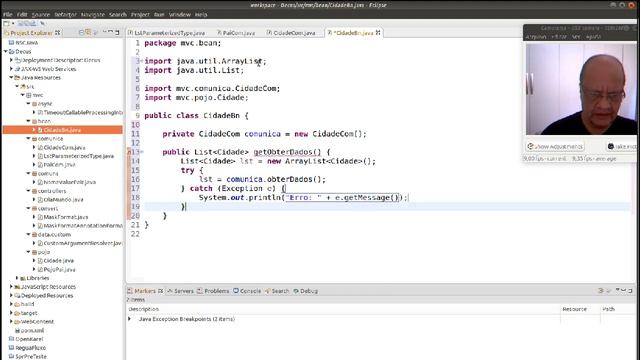Collapse the mvc package
Image resolution: width=640 pixels, height=360 pixels.
pyautogui.click(x=23, y=95)
